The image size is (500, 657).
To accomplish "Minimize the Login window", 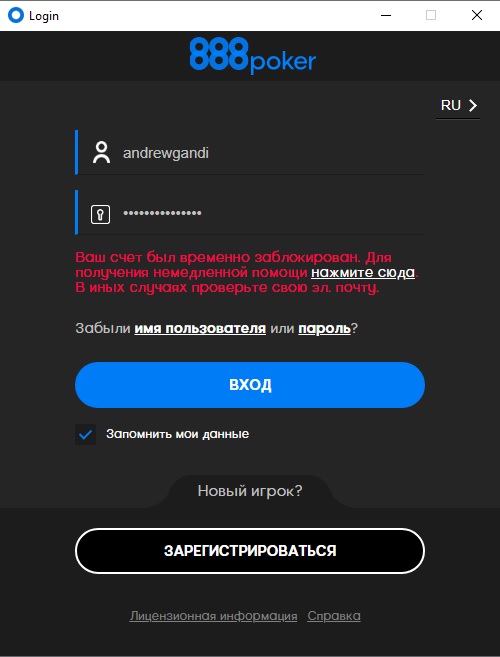I will tap(386, 16).
